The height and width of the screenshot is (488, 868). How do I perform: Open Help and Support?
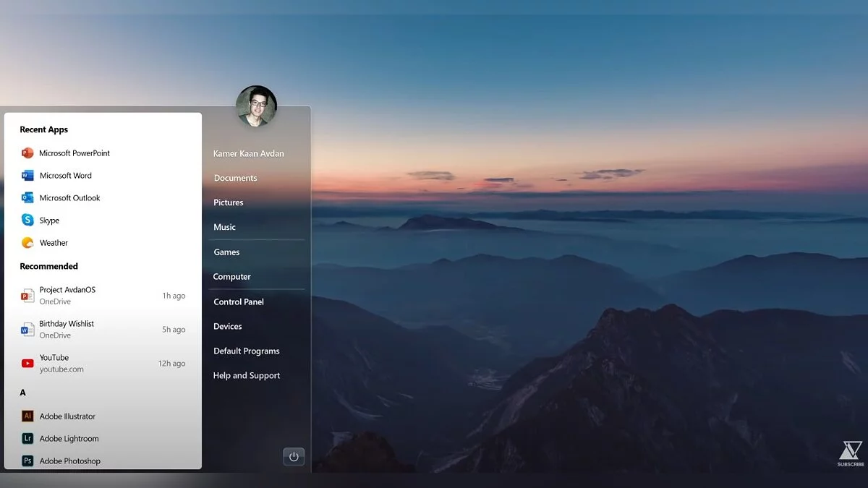(x=246, y=375)
